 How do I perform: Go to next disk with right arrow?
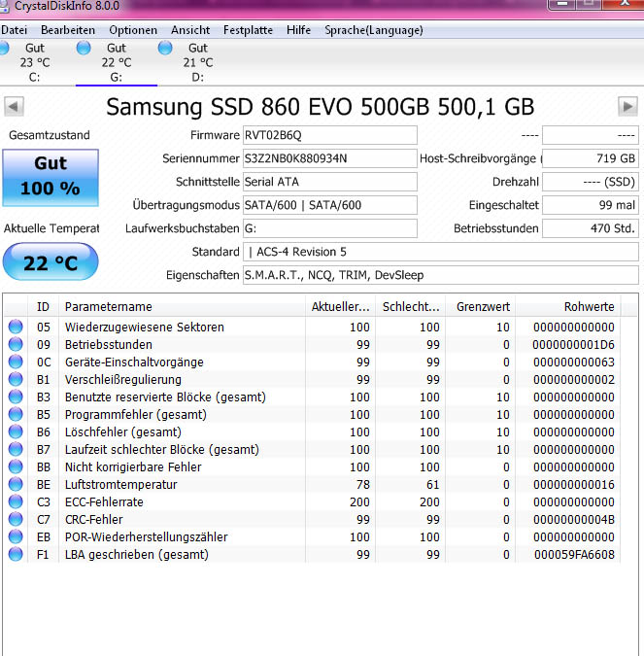pyautogui.click(x=627, y=106)
